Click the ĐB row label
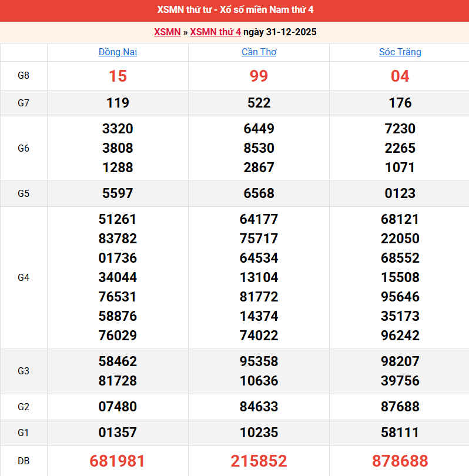The width and height of the screenshot is (469, 476). coord(24,461)
